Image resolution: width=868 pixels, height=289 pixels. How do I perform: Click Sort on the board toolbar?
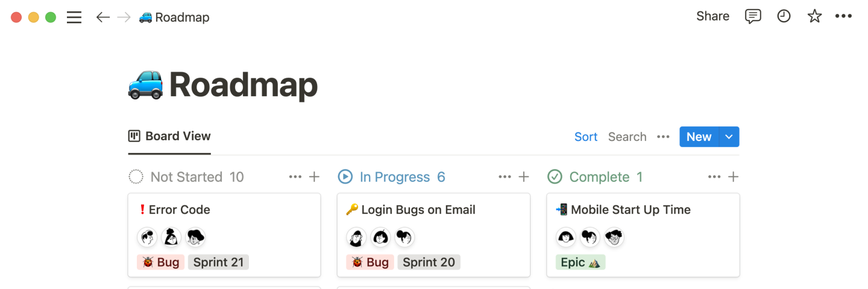click(585, 137)
